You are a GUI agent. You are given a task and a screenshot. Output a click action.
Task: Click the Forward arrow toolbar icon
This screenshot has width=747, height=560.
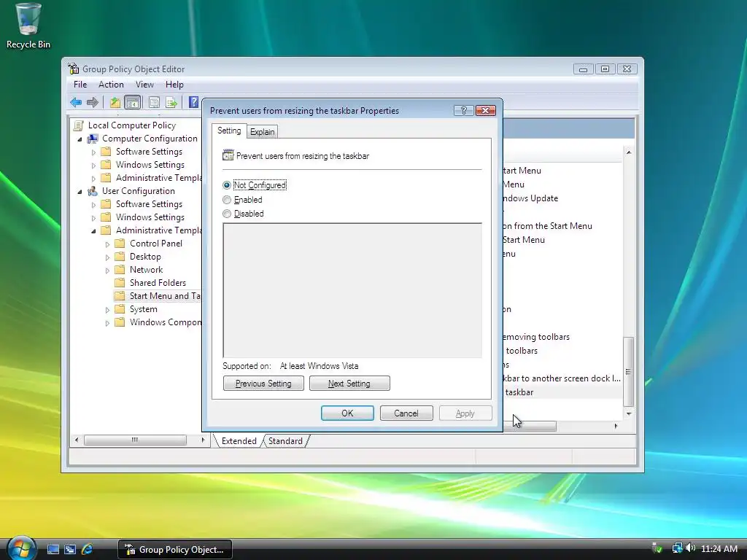(x=93, y=102)
